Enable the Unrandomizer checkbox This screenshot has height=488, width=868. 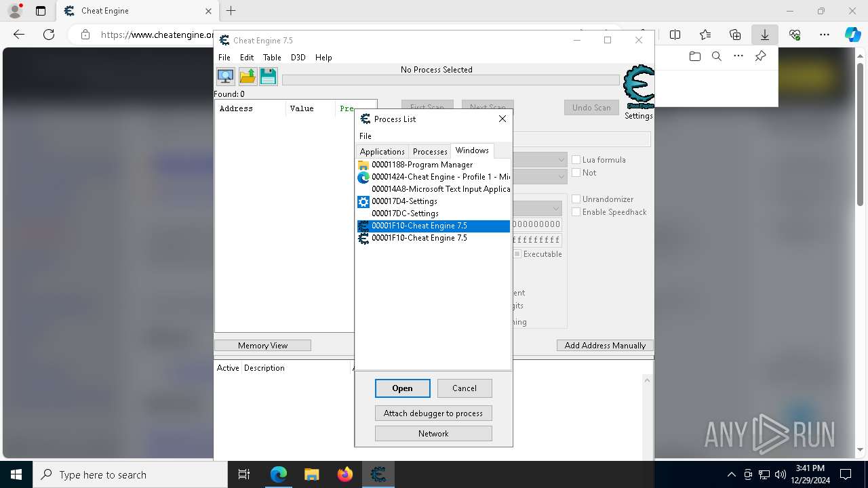tap(576, 199)
